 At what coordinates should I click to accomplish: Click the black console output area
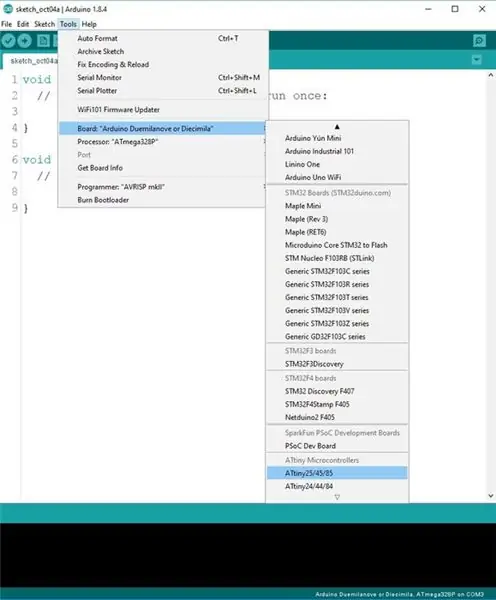248,555
